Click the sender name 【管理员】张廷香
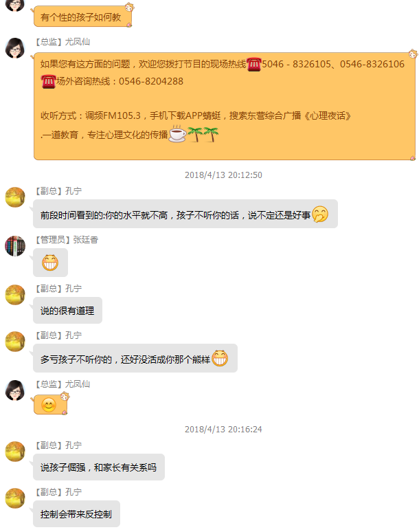 pos(67,240)
